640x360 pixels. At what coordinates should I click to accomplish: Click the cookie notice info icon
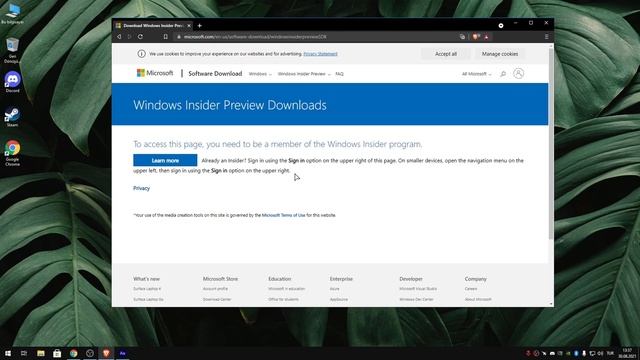tap(141, 54)
